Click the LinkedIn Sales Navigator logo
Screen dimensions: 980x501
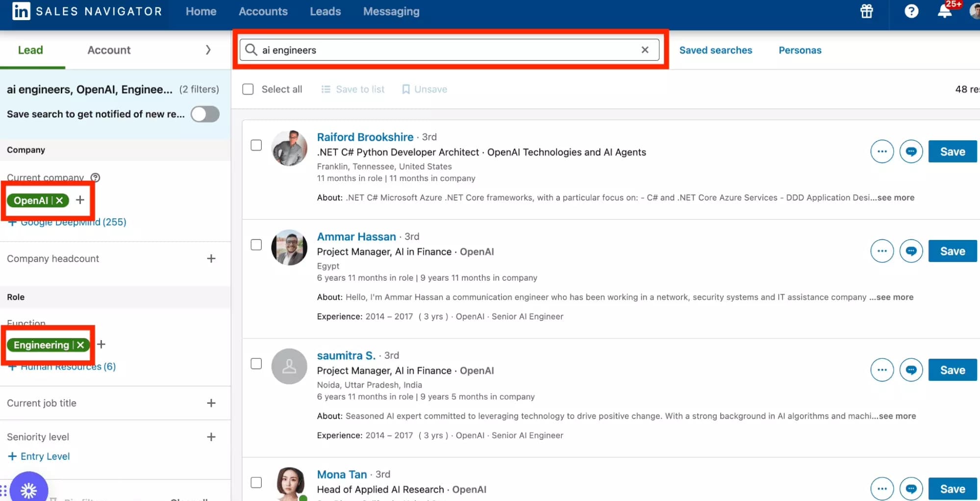click(x=86, y=11)
